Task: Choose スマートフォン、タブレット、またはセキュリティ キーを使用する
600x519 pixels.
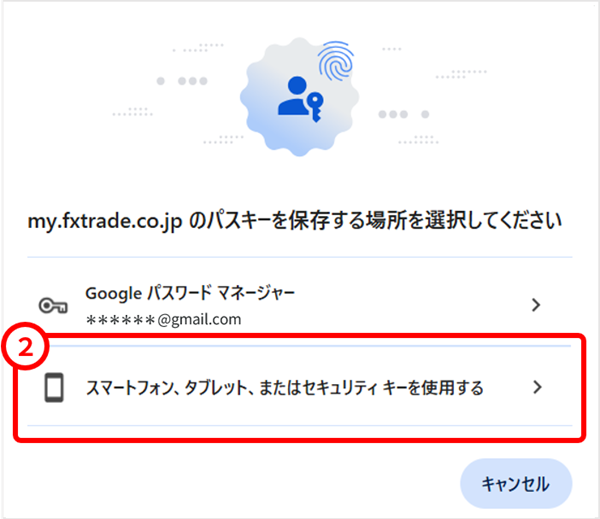Action: click(300, 387)
